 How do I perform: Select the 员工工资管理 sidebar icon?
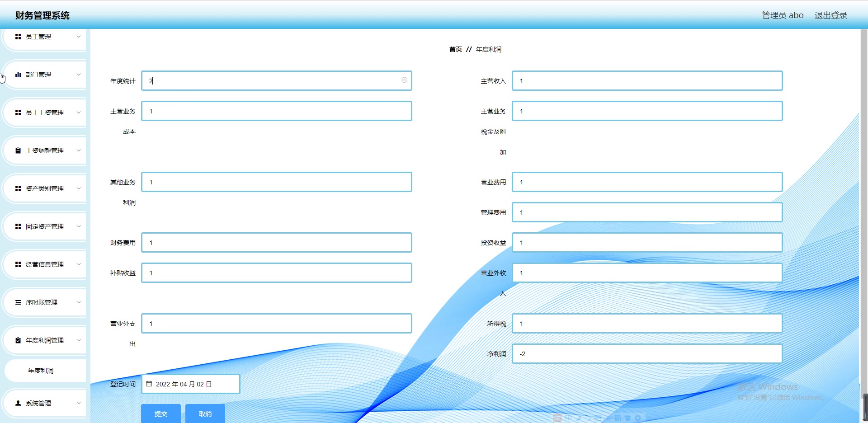point(18,113)
